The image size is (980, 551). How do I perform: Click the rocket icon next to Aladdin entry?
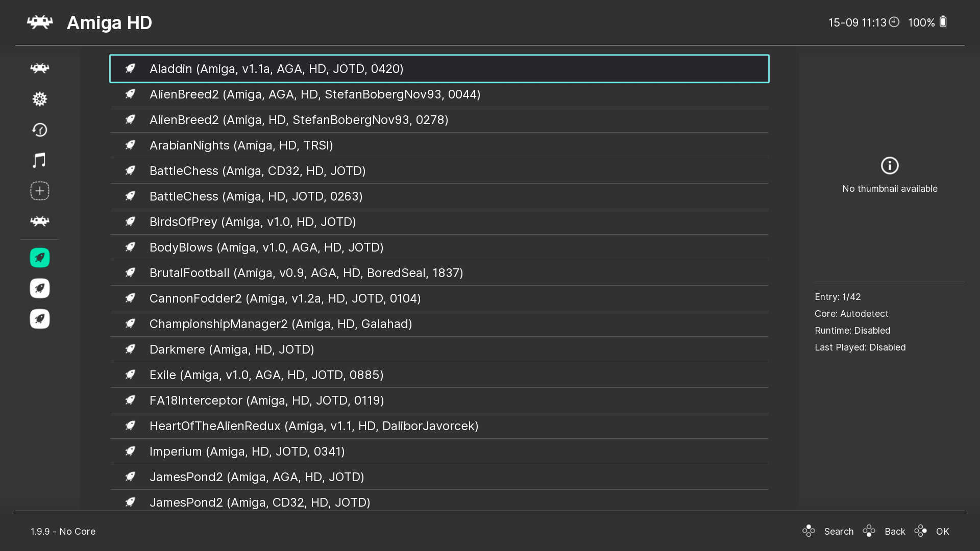click(130, 68)
